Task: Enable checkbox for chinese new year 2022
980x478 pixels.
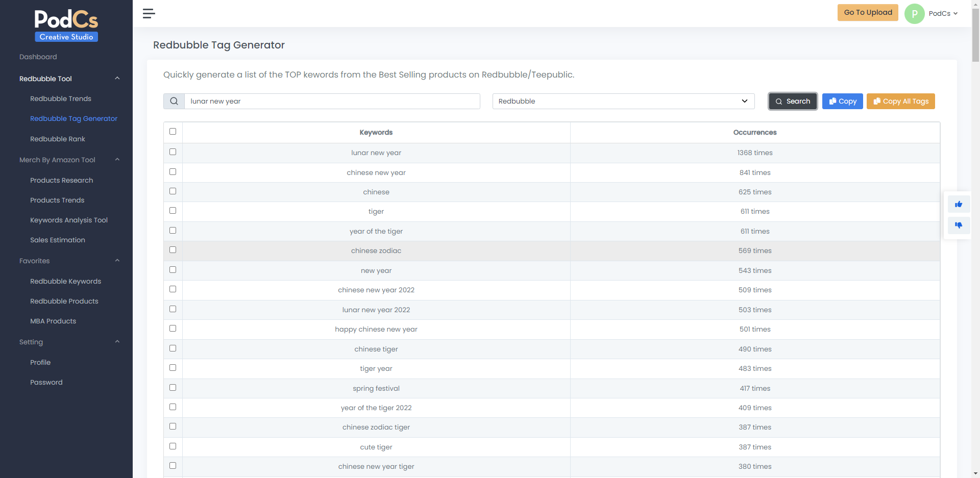Action: pos(173,289)
